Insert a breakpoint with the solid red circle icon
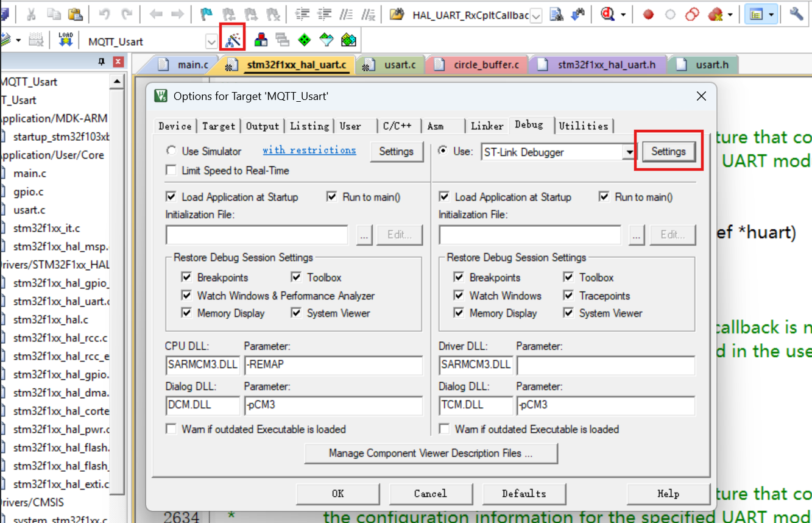Screen dimensions: 812x523 pos(648,14)
